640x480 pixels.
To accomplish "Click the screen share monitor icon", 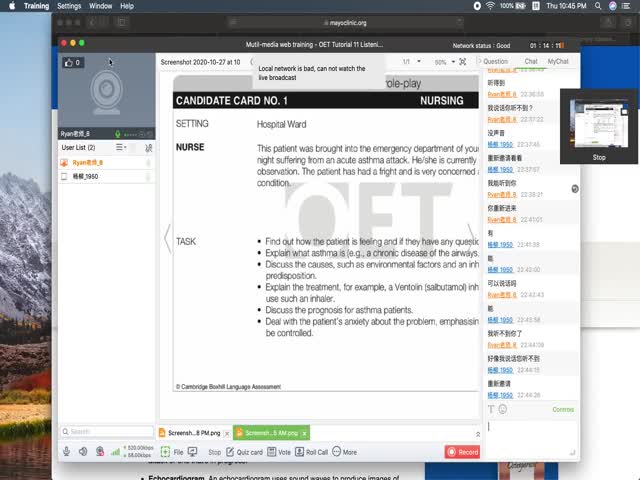I will (192, 451).
